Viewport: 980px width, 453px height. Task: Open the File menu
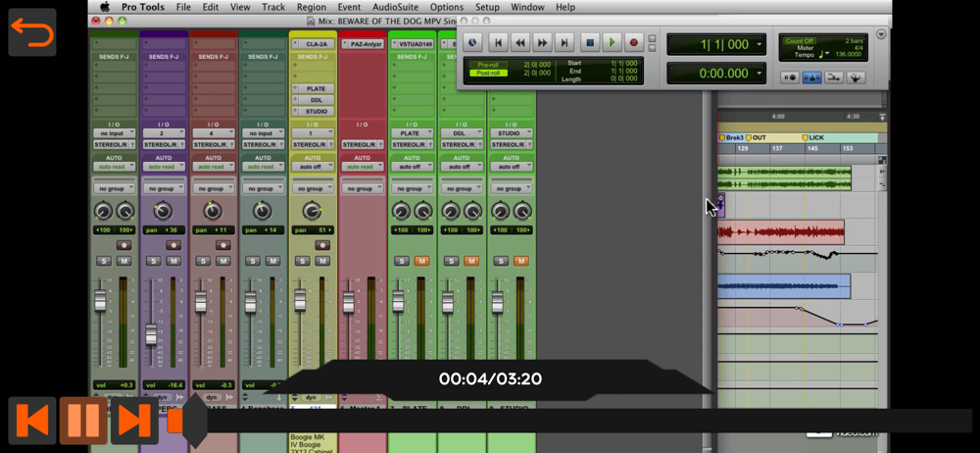pyautogui.click(x=183, y=7)
